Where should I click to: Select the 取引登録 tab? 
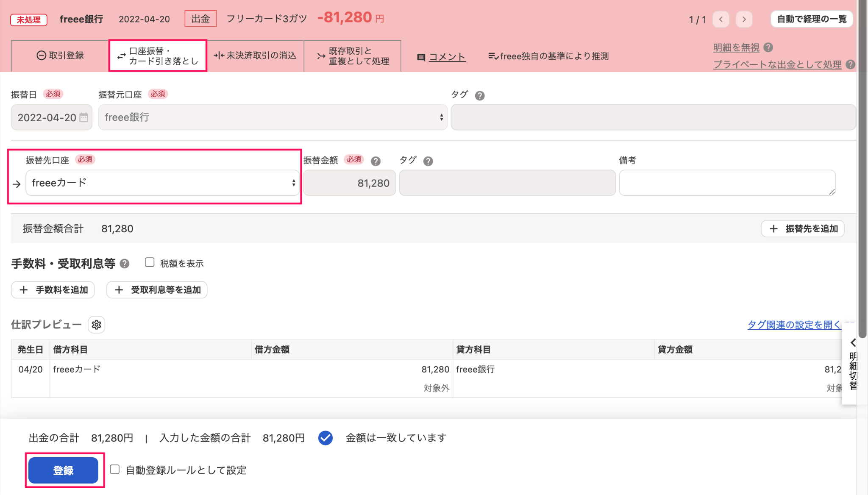pyautogui.click(x=60, y=56)
